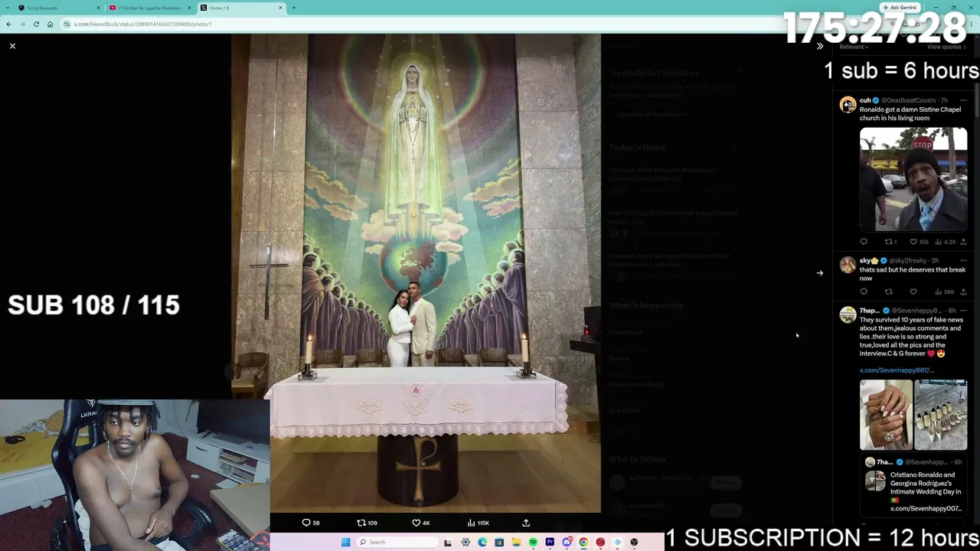Go forward in browser history
The image size is (980, 551).
22,24
